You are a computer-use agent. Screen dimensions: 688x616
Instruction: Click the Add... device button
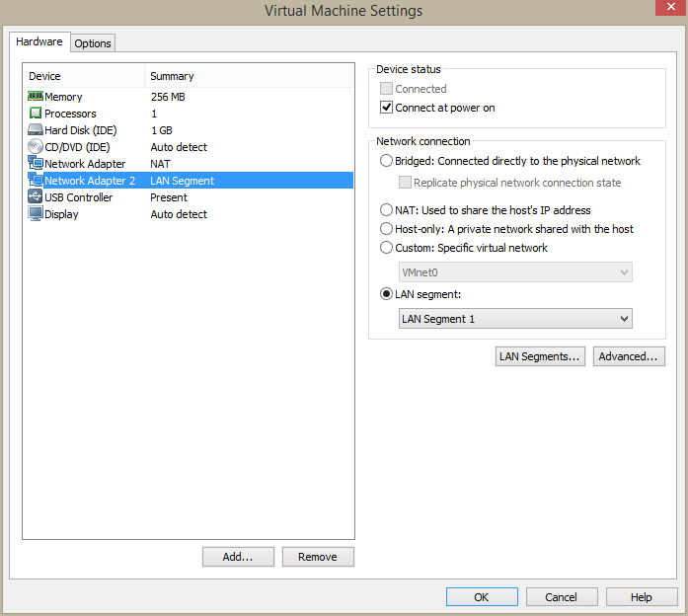(x=238, y=557)
